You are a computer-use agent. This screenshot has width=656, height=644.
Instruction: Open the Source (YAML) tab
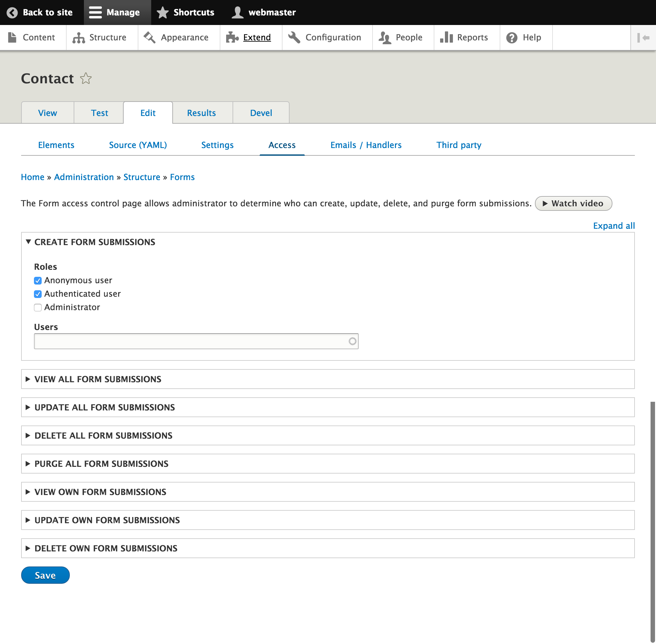point(138,145)
